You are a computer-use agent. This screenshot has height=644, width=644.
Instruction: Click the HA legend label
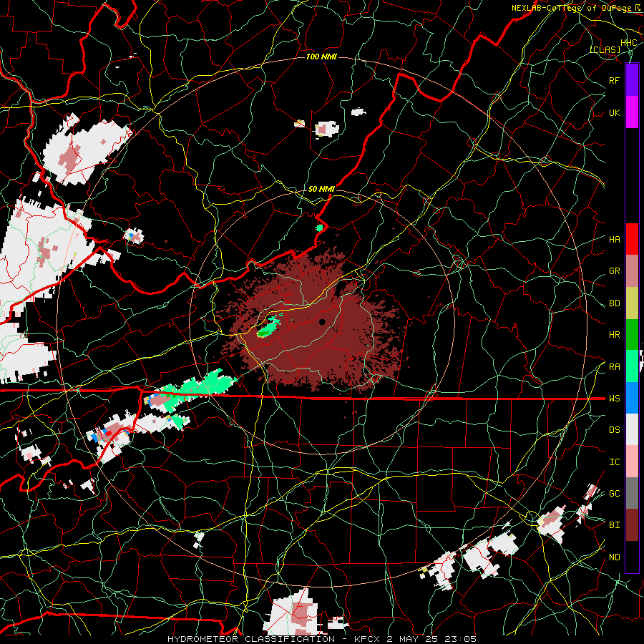click(614, 240)
